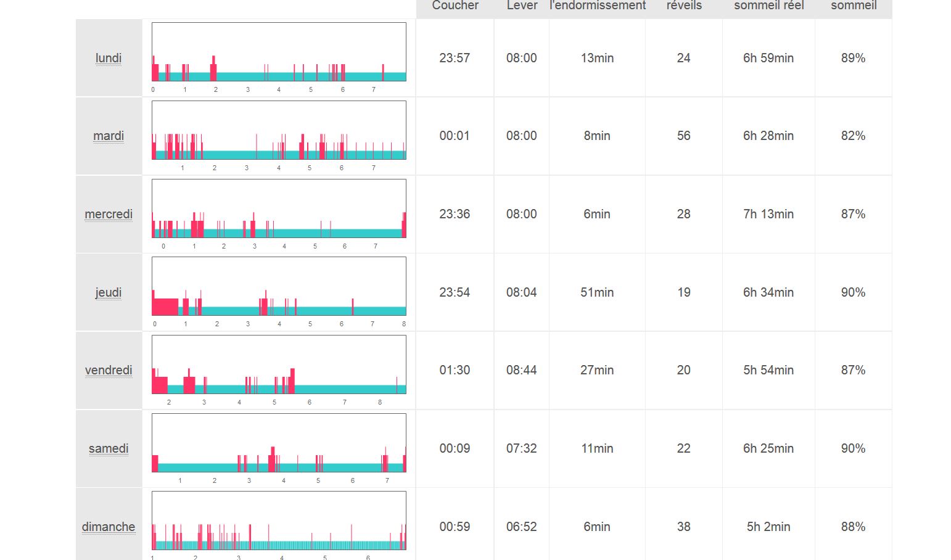Open the mardi day link

click(x=109, y=136)
